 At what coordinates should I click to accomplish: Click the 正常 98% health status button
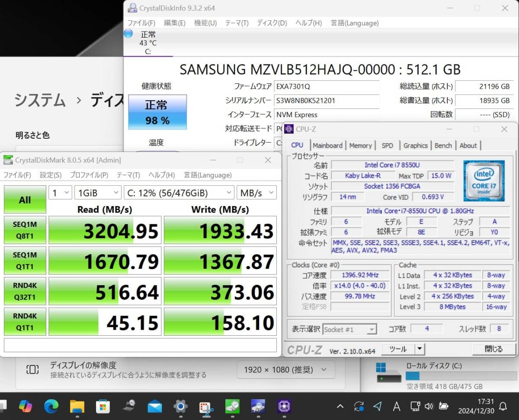[x=157, y=112]
